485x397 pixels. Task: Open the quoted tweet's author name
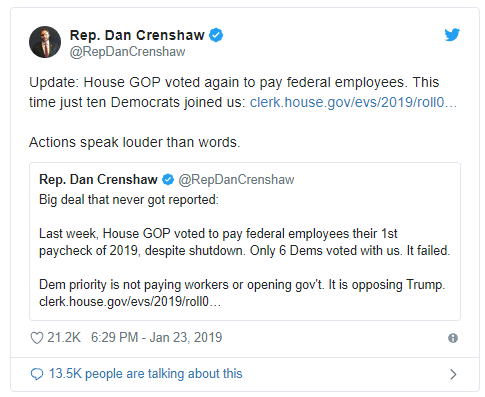pos(98,179)
